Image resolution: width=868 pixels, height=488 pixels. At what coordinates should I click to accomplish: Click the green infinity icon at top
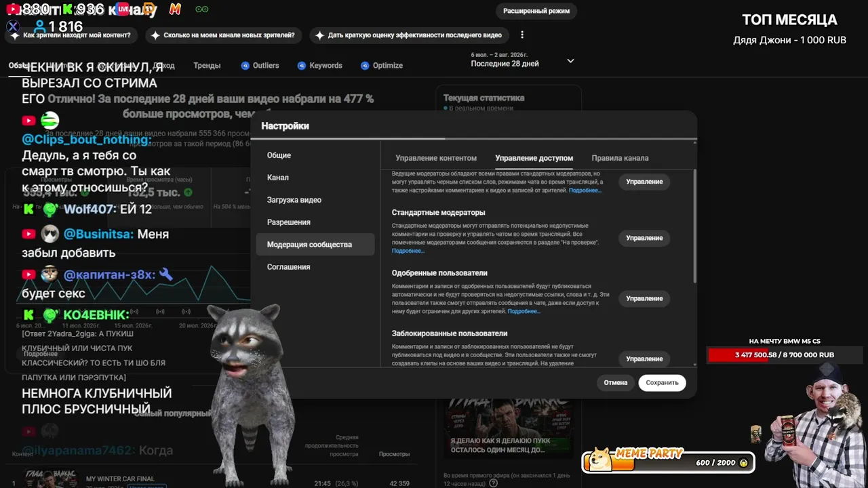click(x=201, y=9)
